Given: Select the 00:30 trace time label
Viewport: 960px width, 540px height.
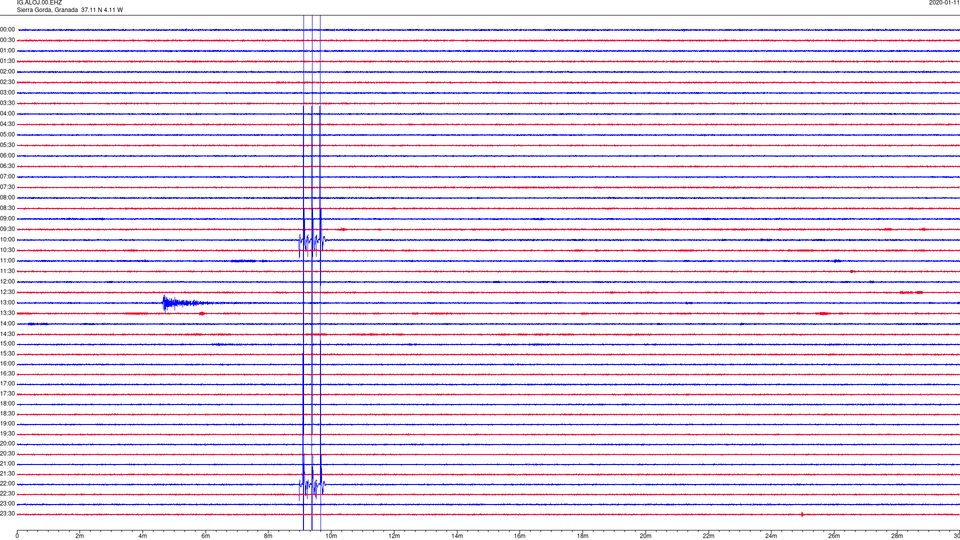Looking at the screenshot, I should pyautogui.click(x=7, y=40).
